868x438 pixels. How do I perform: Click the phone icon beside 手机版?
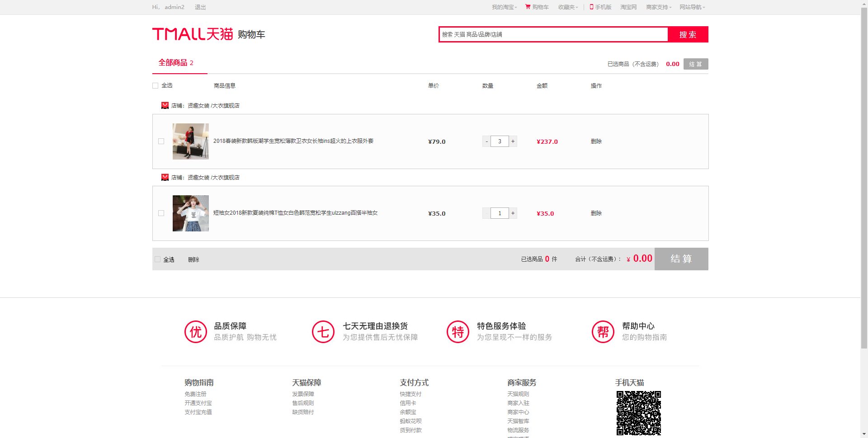[x=591, y=7]
